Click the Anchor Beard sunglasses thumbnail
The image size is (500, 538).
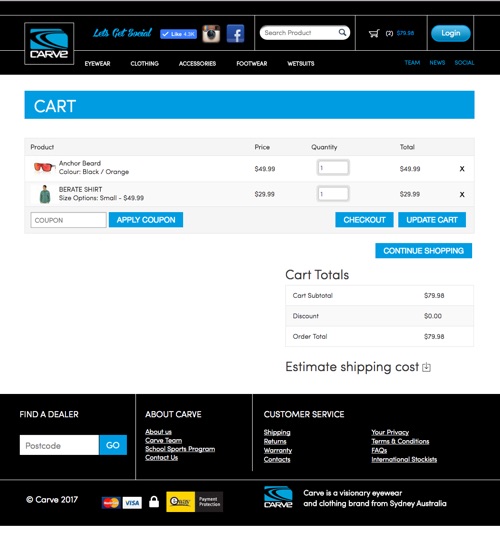(x=44, y=167)
